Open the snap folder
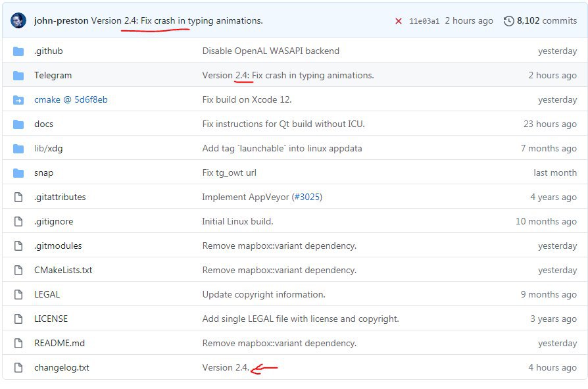The height and width of the screenshot is (389, 588). [x=44, y=173]
